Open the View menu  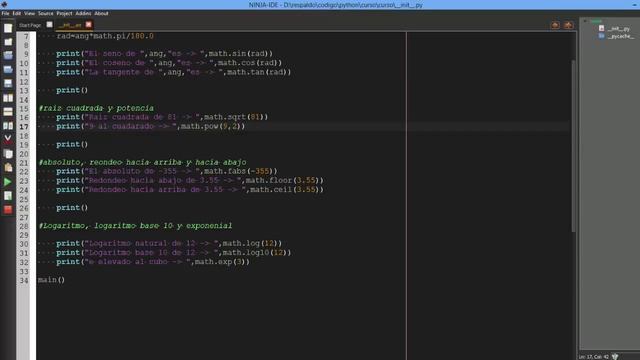click(29, 13)
